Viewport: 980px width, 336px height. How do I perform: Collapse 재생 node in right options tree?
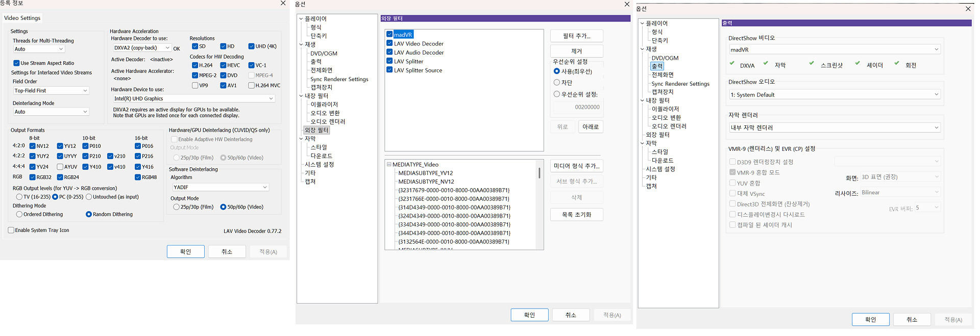(642, 49)
